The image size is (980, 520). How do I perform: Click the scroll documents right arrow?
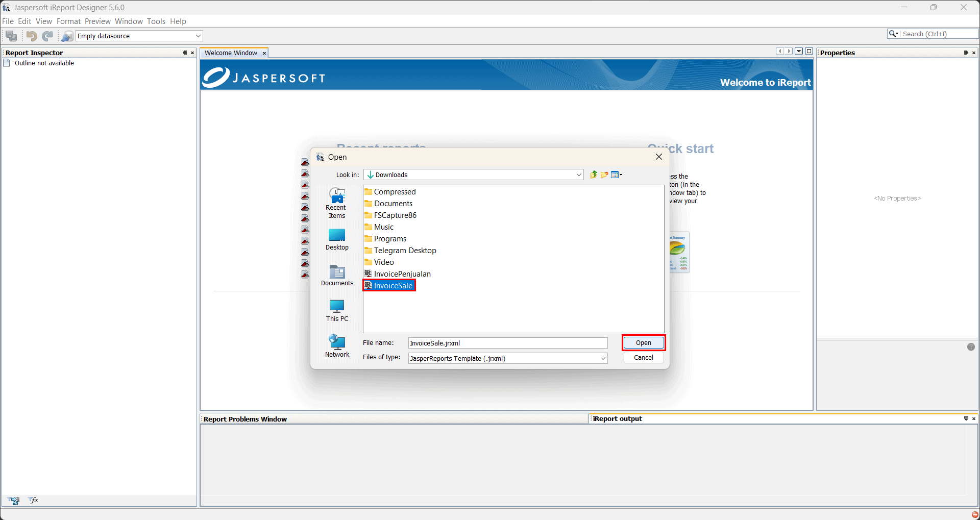(789, 51)
